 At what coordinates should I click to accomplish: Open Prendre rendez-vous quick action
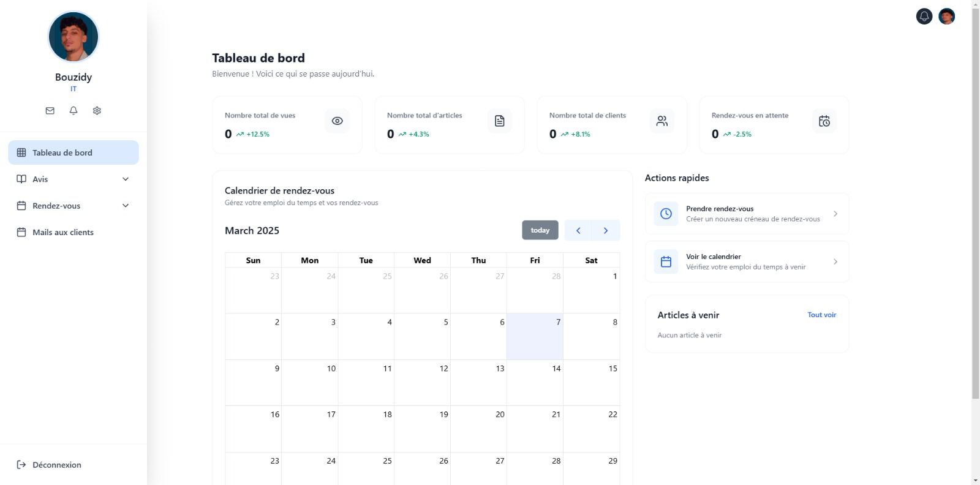tap(747, 214)
